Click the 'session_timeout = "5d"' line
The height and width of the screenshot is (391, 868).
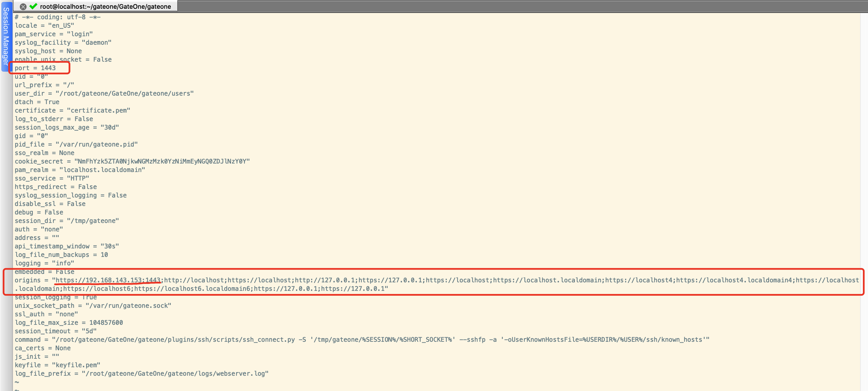pyautogui.click(x=56, y=331)
